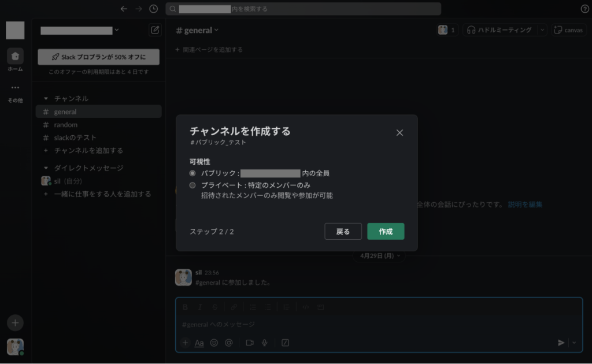Click the video clip camera icon

(x=250, y=343)
